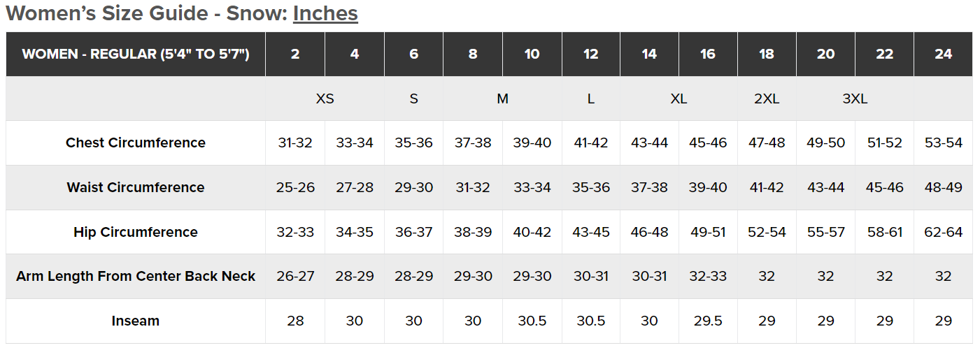Screen dimensions: 980x350
Task: Select the Women - Regular header cell
Action: click(x=136, y=54)
